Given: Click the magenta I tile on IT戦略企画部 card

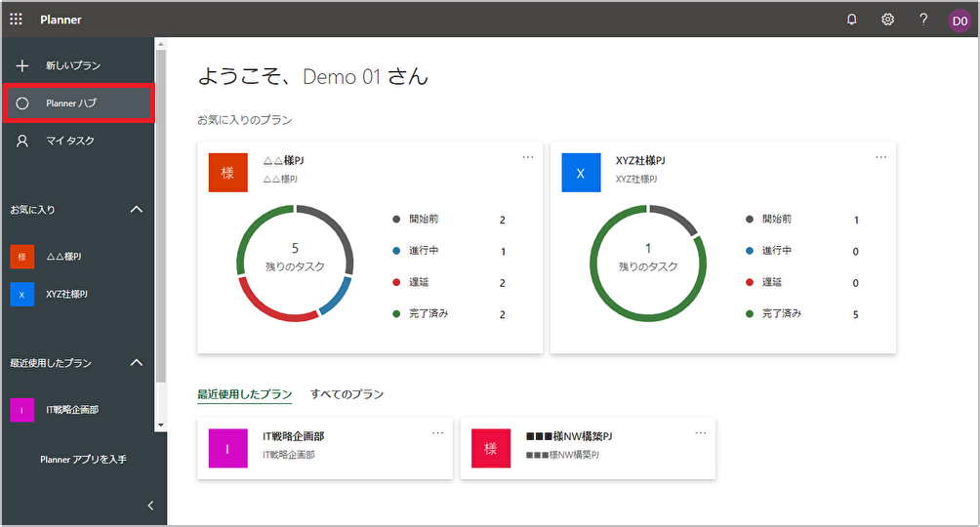Looking at the screenshot, I should coord(228,448).
